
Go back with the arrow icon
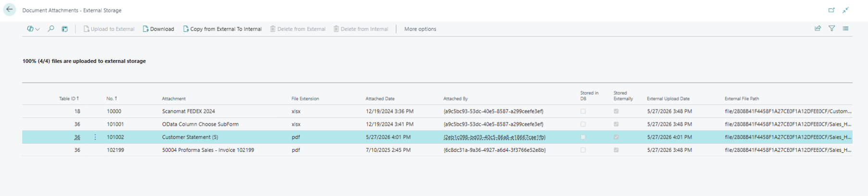pos(10,10)
